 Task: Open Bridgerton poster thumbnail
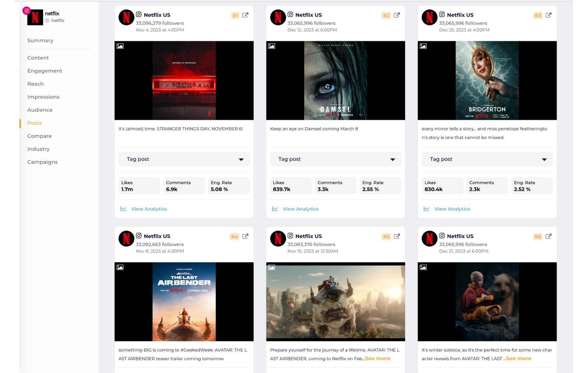coord(487,81)
